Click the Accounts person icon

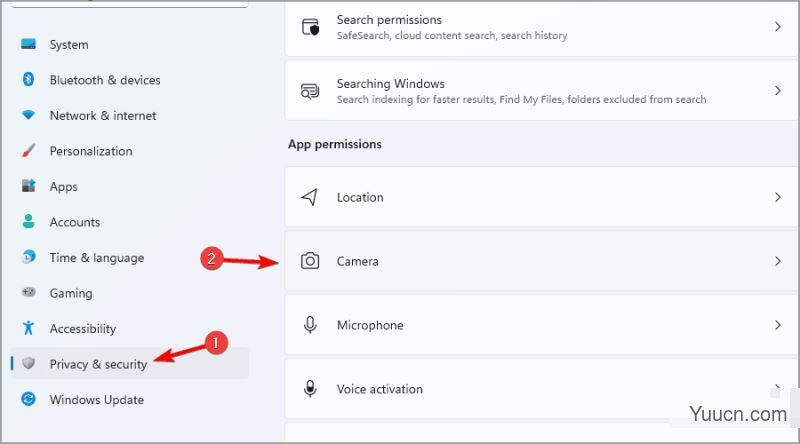[x=29, y=221]
